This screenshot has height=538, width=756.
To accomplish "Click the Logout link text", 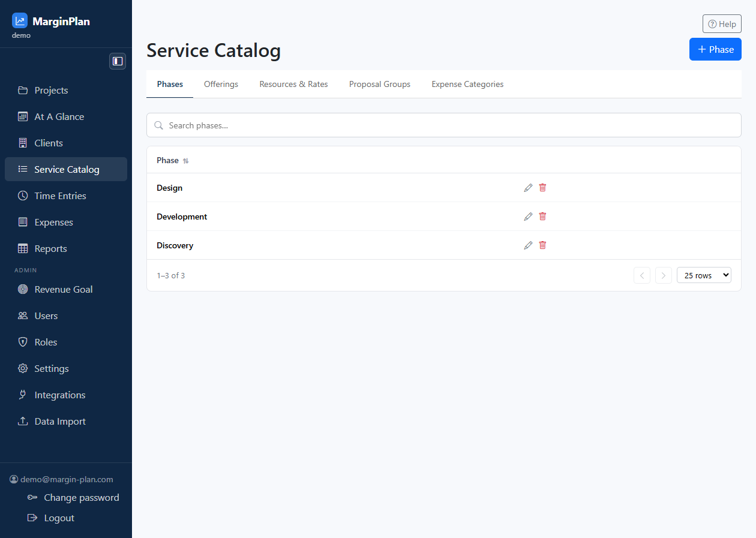I will [x=59, y=518].
